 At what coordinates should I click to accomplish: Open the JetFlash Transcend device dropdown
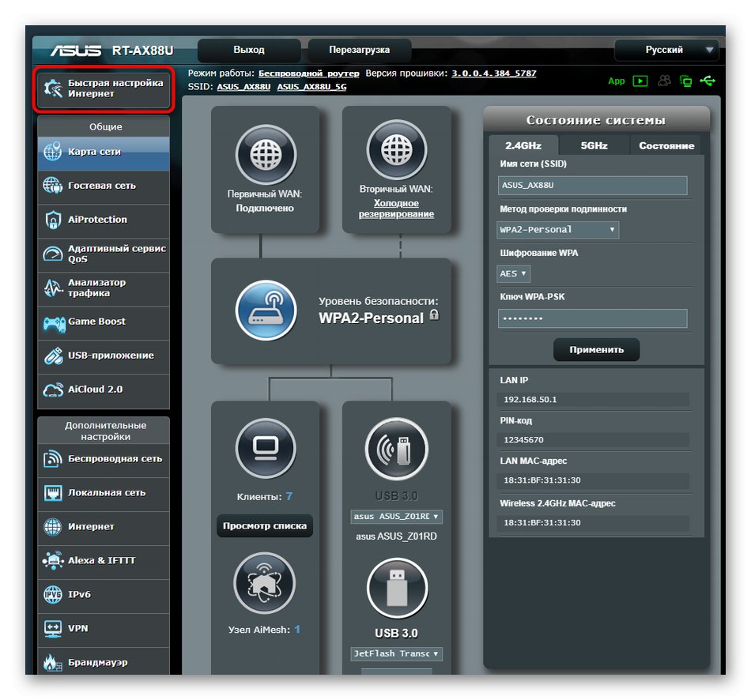pos(396,653)
